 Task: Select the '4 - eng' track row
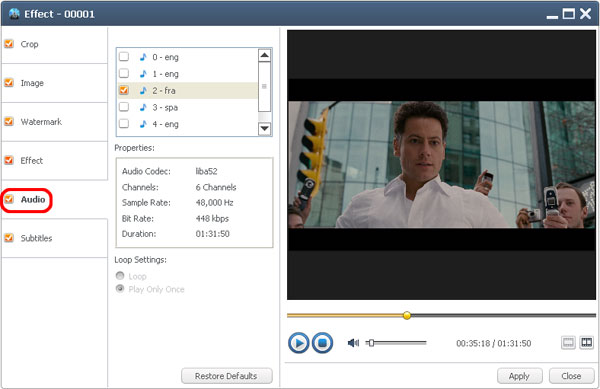pyautogui.click(x=188, y=124)
